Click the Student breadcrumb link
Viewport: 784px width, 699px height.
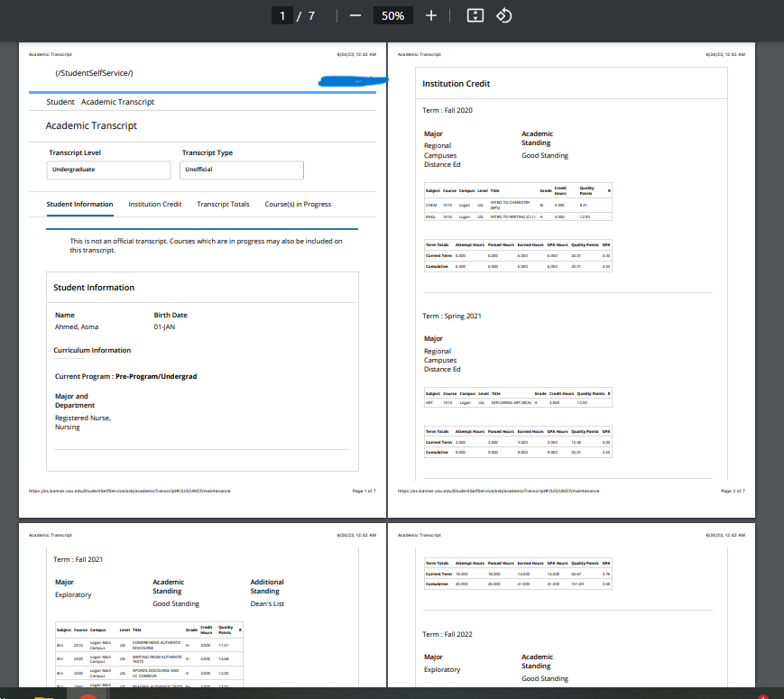(60, 102)
